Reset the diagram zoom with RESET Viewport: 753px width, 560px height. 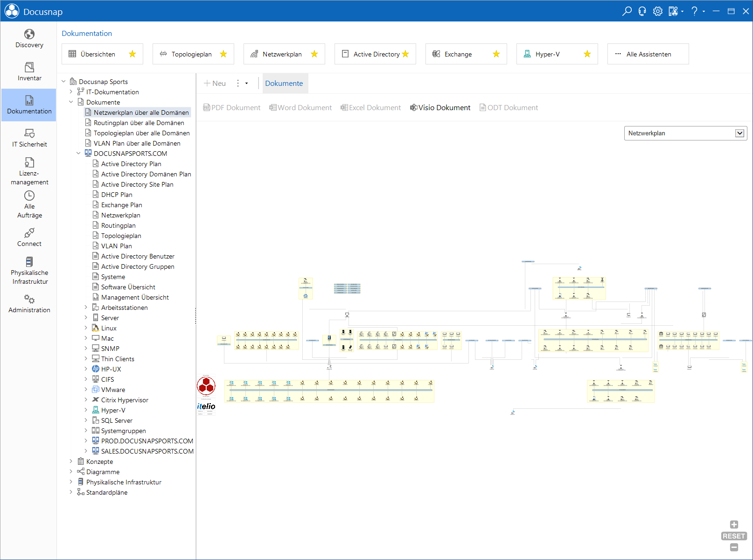[734, 536]
